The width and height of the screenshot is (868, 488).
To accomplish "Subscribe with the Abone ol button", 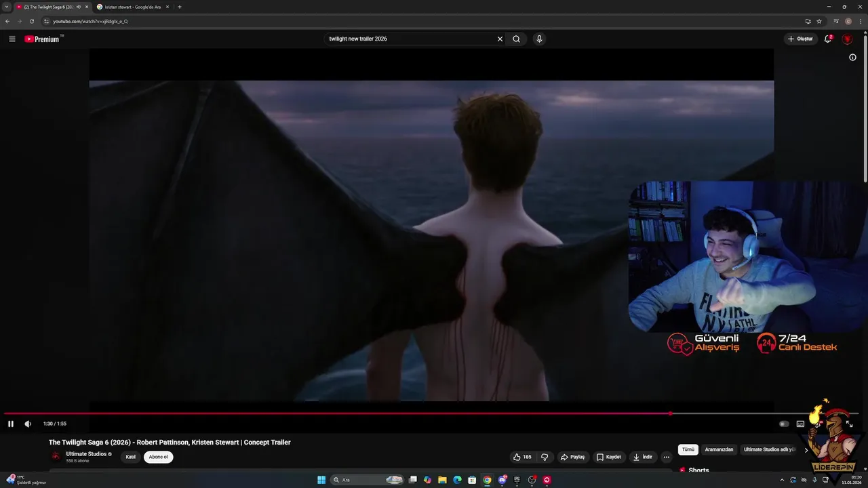I will click(159, 457).
